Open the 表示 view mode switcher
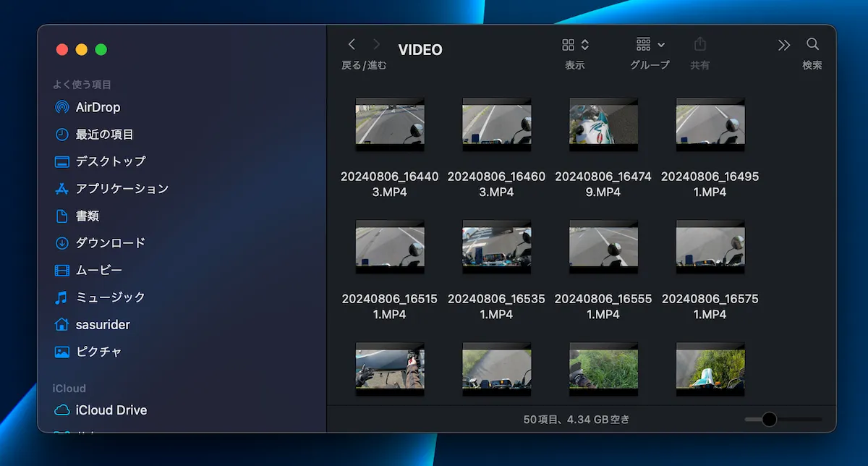 coord(575,45)
